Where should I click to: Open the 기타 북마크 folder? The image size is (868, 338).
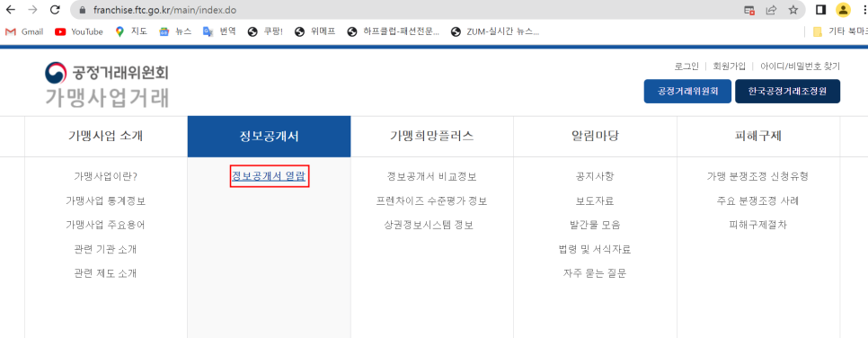tap(840, 31)
